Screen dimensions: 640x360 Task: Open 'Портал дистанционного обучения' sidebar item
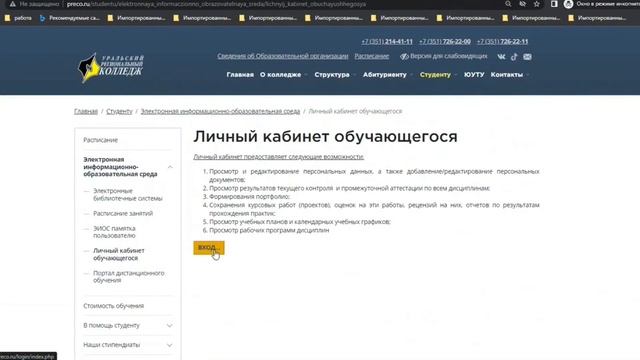(x=129, y=277)
